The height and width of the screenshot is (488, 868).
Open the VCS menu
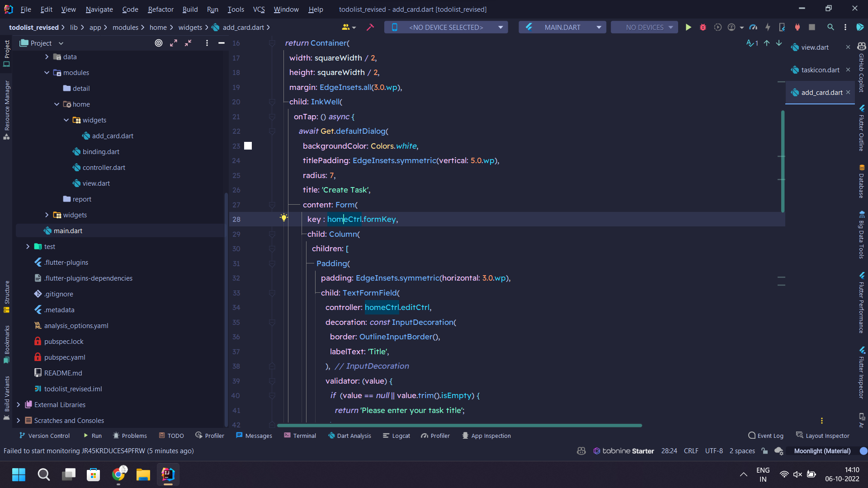coord(259,9)
